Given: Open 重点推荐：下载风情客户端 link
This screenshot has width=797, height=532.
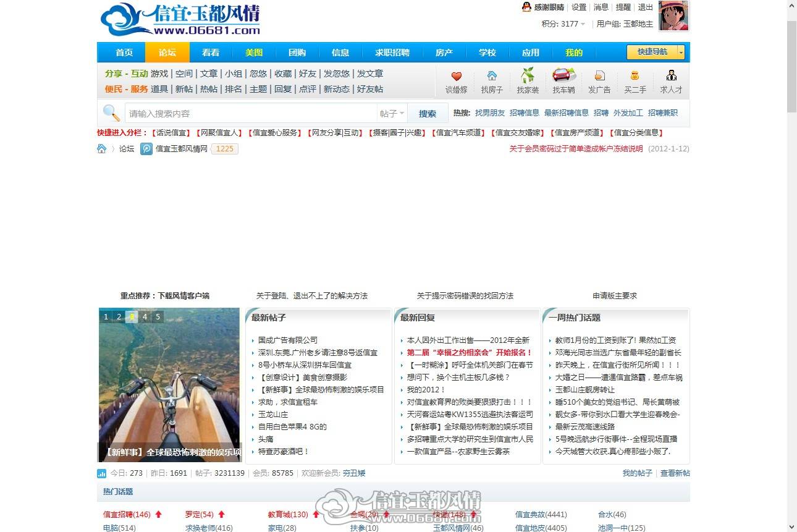Looking at the screenshot, I should point(165,296).
